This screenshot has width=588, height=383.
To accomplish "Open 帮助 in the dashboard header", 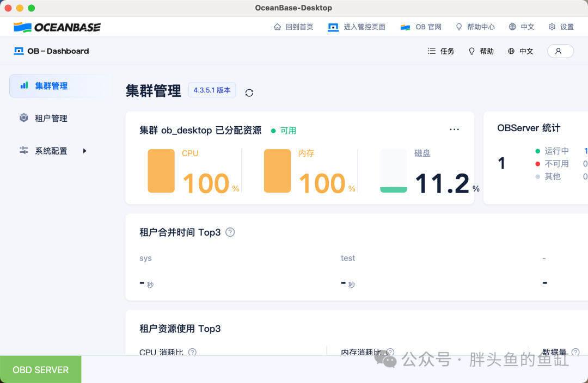I will [x=481, y=51].
